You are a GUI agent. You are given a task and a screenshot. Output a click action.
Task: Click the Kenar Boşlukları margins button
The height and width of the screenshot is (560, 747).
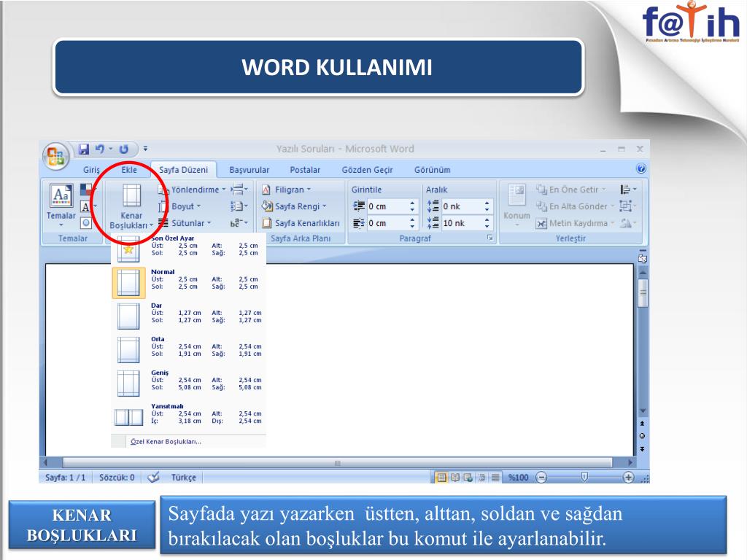pyautogui.click(x=131, y=206)
